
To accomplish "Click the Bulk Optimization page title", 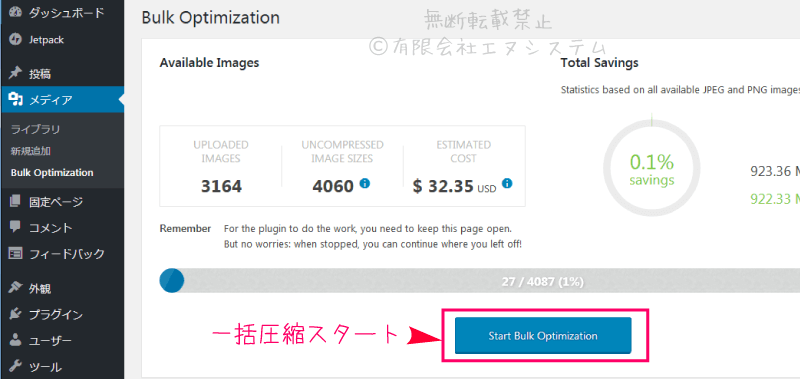I will 210,17.
